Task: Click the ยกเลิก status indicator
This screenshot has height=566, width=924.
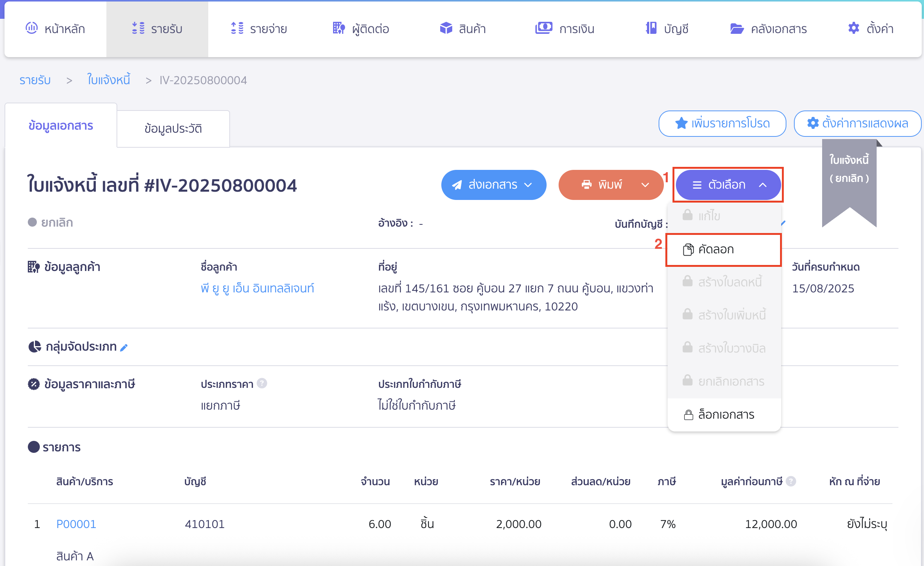Action: point(50,222)
